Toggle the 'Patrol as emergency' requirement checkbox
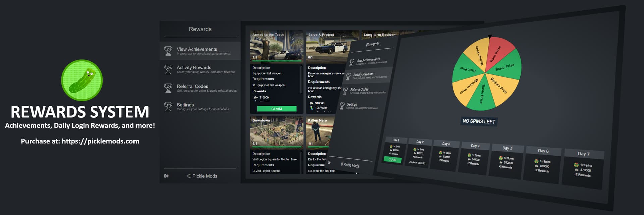The image size is (644, 215). pyautogui.click(x=309, y=88)
